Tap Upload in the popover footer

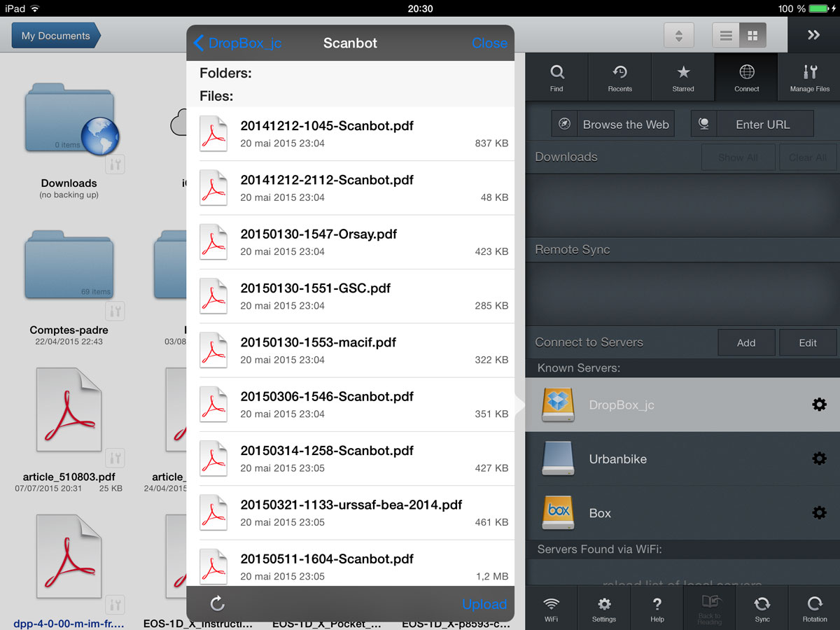click(x=484, y=604)
